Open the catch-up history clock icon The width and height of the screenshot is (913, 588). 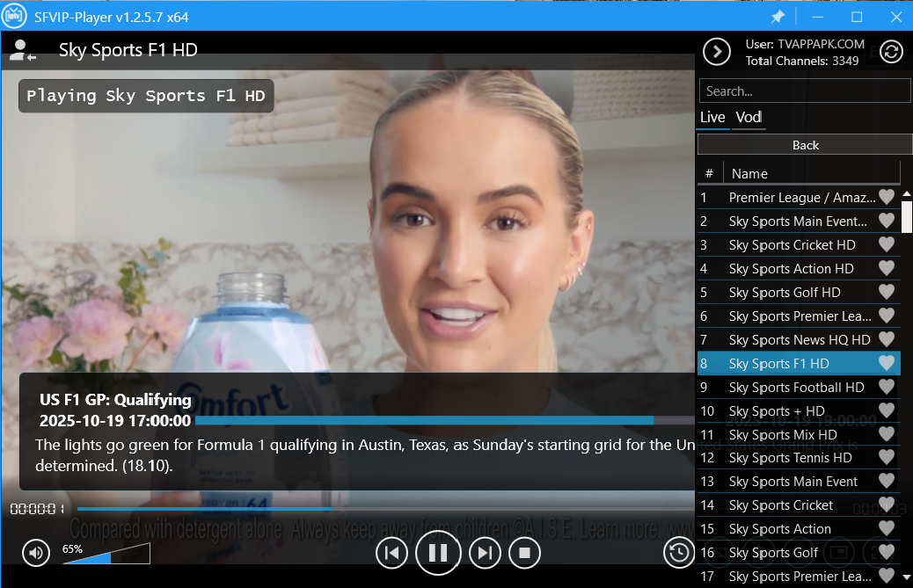coord(678,552)
